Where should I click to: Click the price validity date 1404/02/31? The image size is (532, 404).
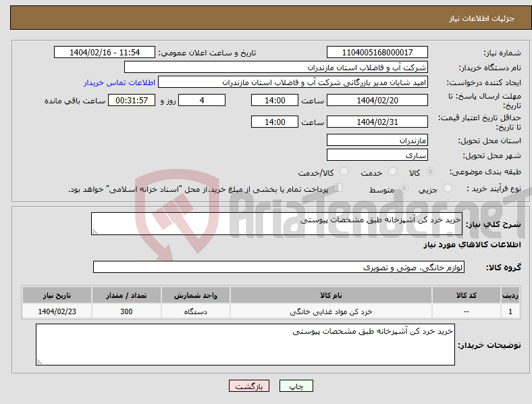pos(377,122)
